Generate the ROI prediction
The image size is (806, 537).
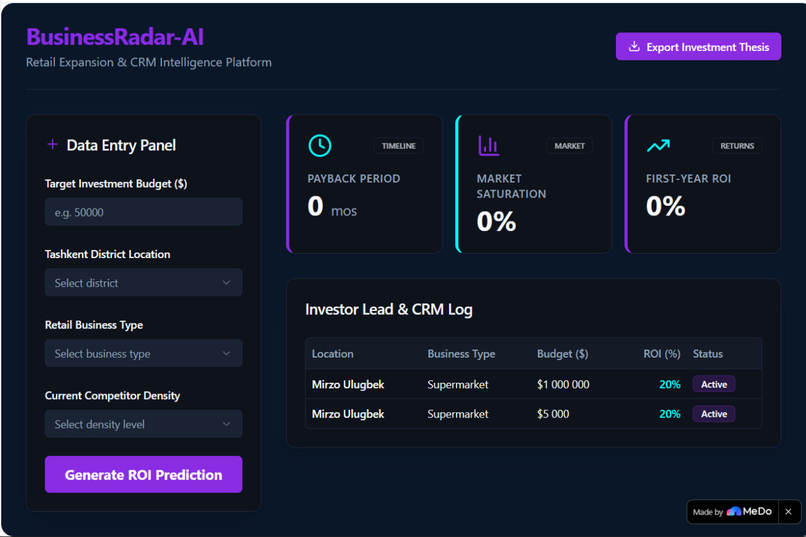pos(143,474)
